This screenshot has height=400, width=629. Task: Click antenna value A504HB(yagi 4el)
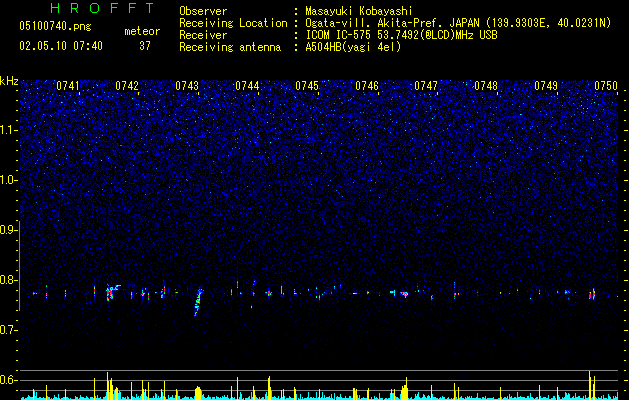tap(353, 47)
